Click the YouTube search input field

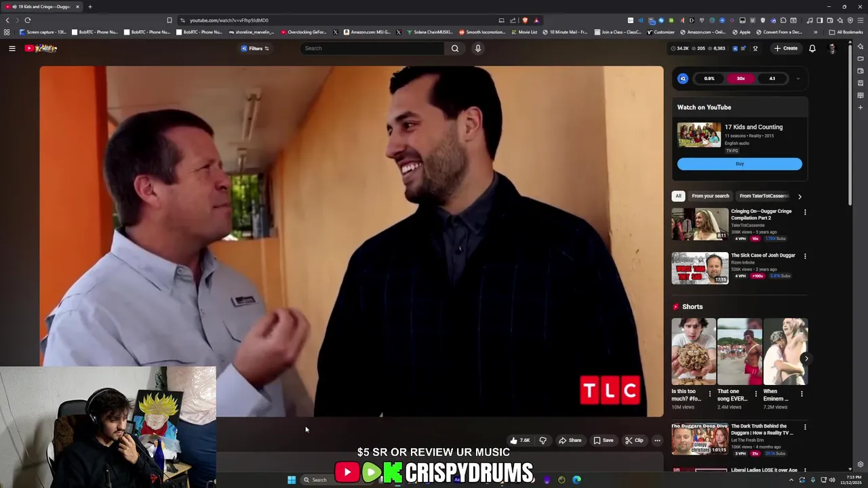tap(372, 48)
